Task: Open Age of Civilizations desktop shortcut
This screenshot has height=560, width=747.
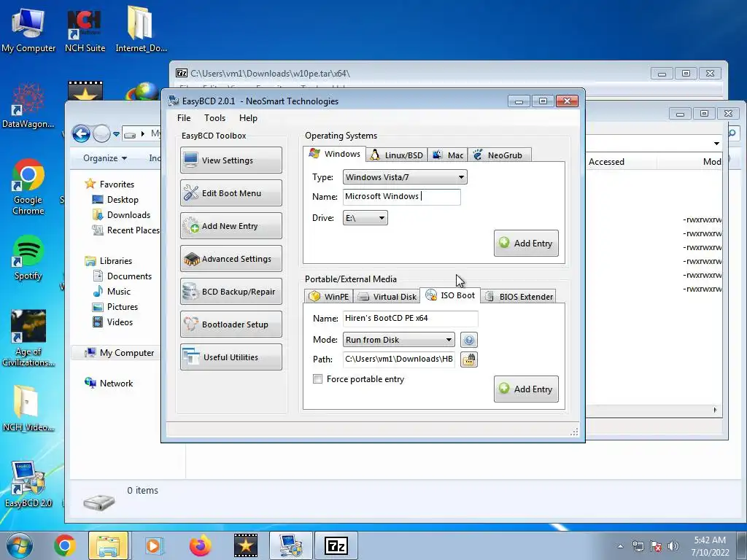Action: click(x=28, y=338)
